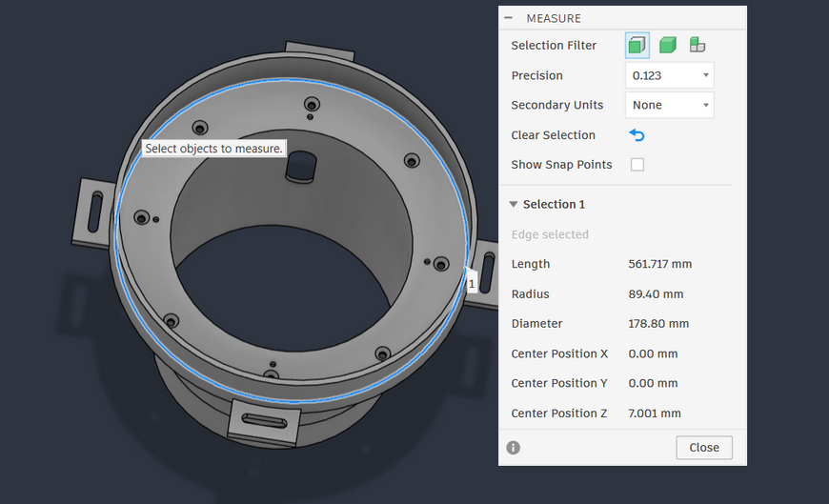Open the Secondary Units dropdown
Screen dimensions: 829x504
tap(669, 105)
